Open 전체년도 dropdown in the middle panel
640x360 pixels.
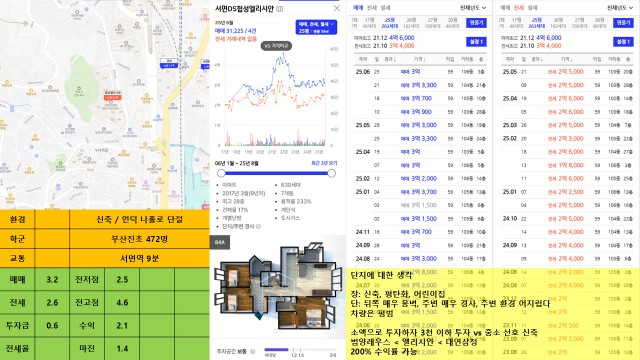click(x=473, y=8)
